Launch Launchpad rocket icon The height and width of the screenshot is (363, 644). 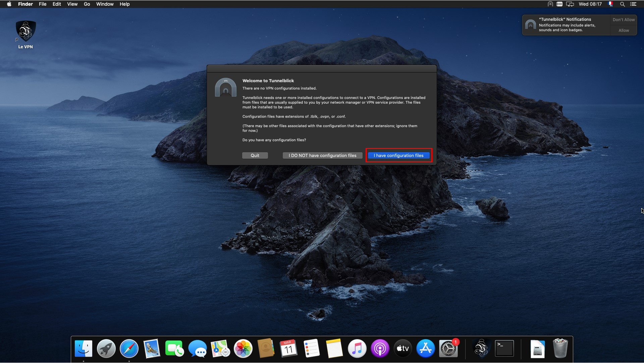point(107,349)
